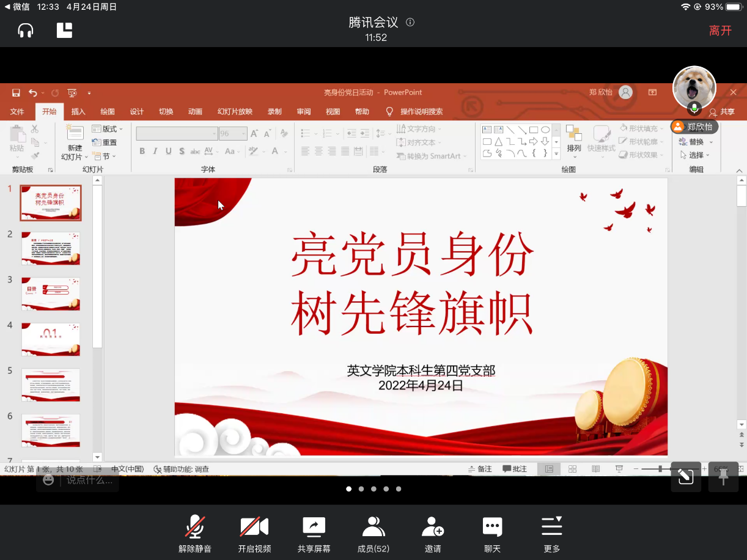The width and height of the screenshot is (747, 560).
Task: Open the 聊天 chat panel
Action: [x=492, y=534]
